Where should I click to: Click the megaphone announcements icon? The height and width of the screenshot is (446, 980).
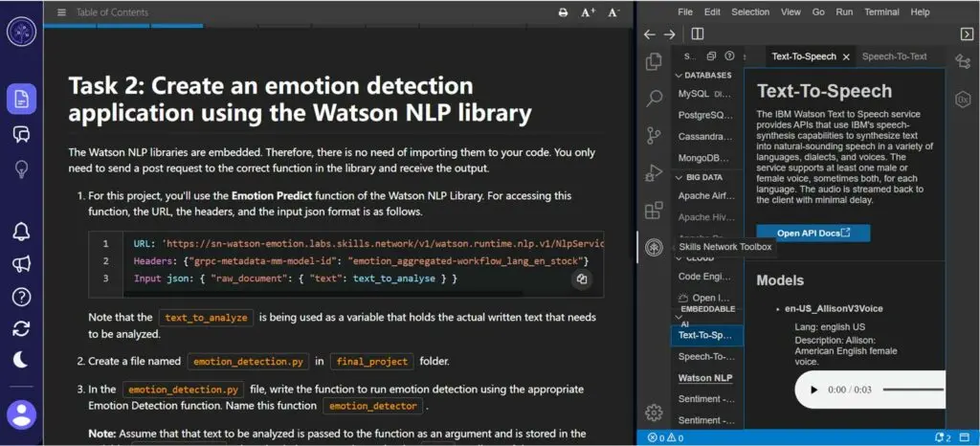pos(21,264)
